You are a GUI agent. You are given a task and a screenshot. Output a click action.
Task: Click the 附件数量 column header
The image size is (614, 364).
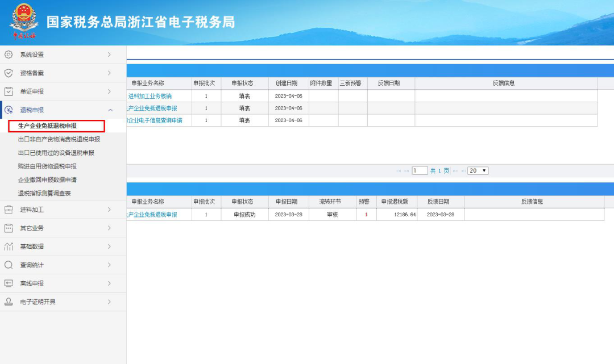(321, 83)
